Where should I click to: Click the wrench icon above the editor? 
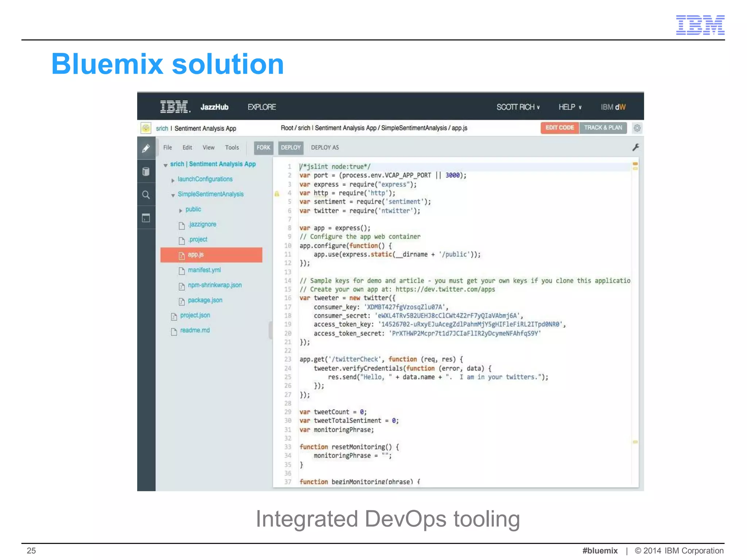coord(635,147)
